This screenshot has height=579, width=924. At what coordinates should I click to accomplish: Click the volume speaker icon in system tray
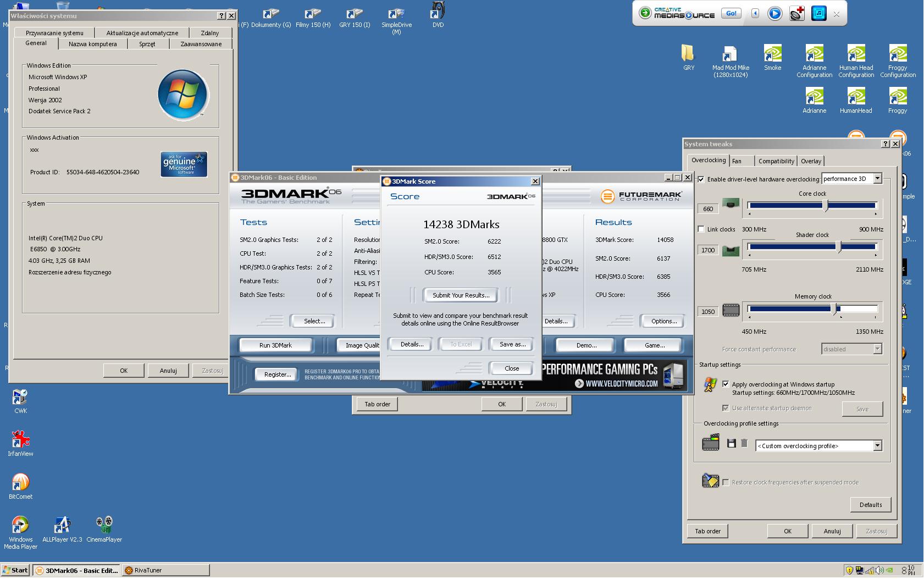point(879,570)
